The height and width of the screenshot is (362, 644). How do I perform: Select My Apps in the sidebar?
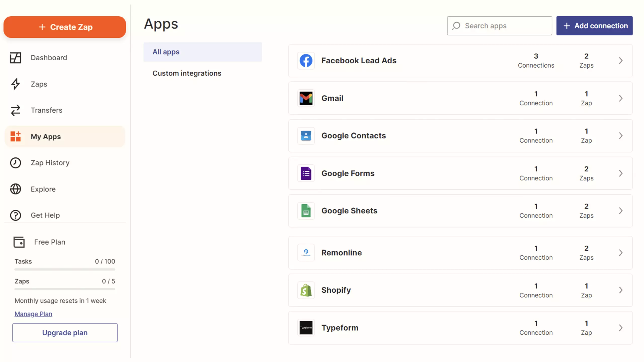coord(65,137)
